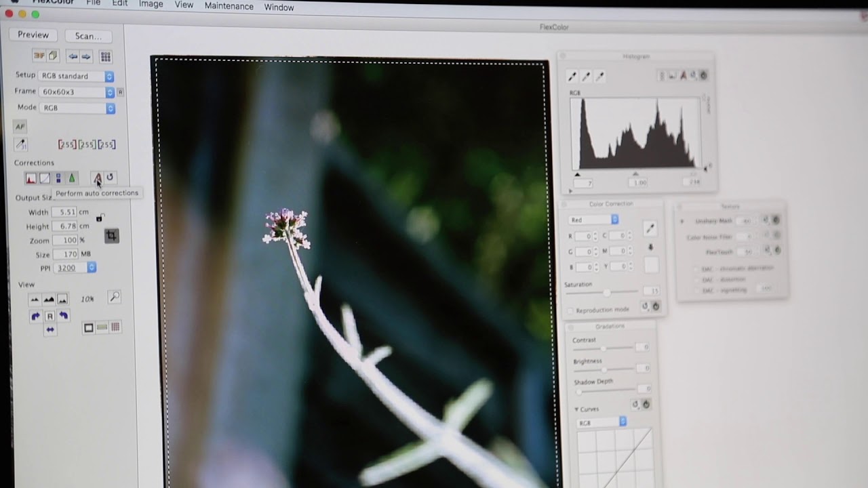Screen dimensions: 868x488
Task: Click the rotate counterclockwise blue arrow icon
Action: point(63,316)
